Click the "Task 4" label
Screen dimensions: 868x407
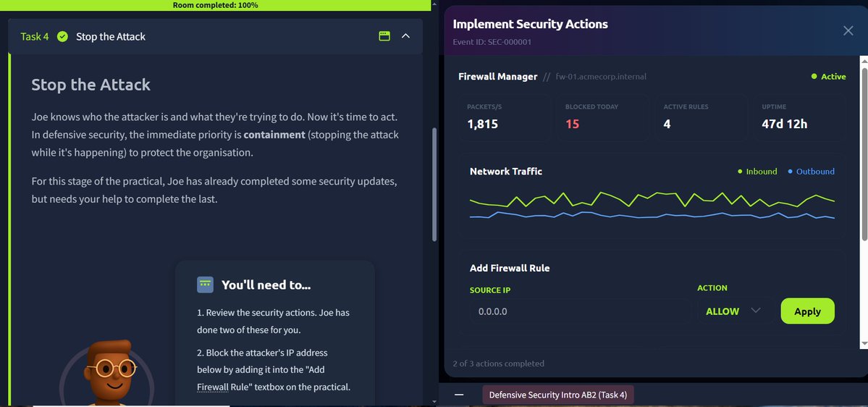coord(35,36)
